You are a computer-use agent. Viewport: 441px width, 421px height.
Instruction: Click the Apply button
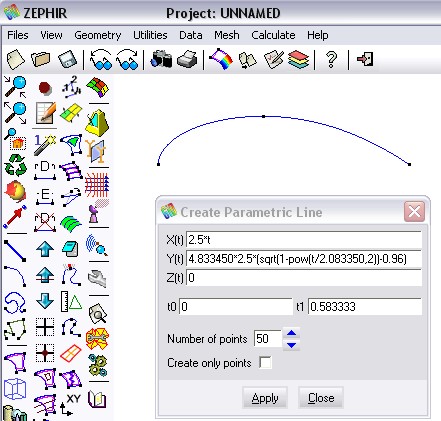tap(265, 397)
